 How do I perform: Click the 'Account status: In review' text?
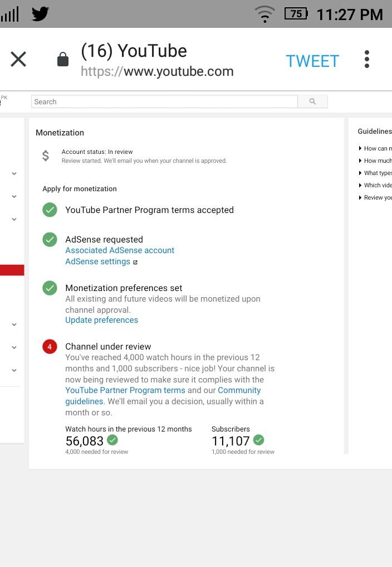(x=97, y=152)
